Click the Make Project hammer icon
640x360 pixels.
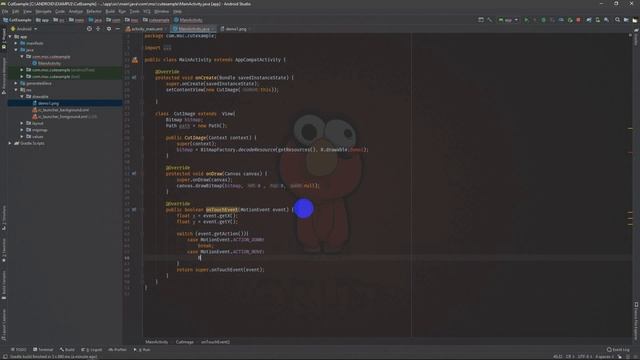point(489,20)
